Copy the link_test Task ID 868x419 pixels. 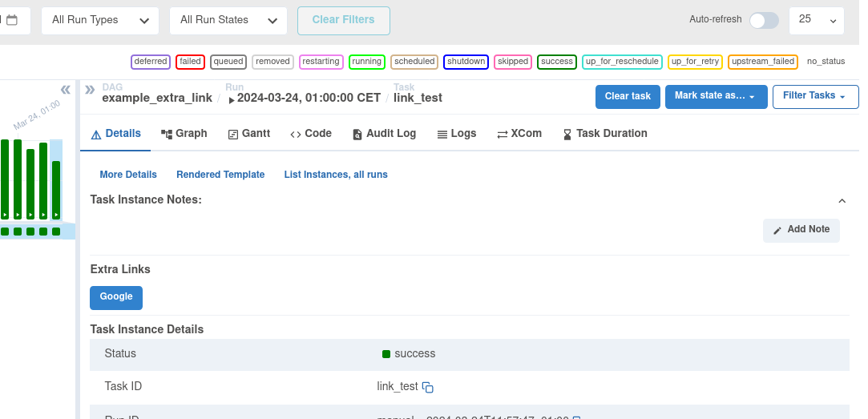click(x=428, y=388)
